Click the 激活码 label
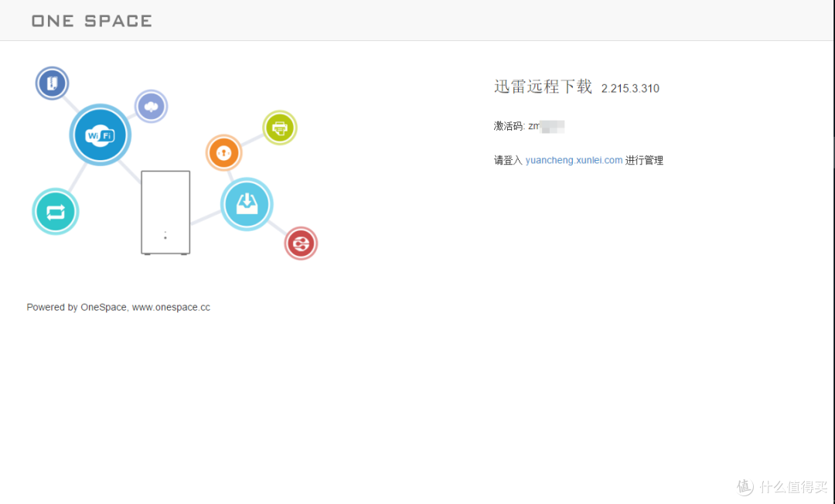The height and width of the screenshot is (504, 835). coord(509,126)
